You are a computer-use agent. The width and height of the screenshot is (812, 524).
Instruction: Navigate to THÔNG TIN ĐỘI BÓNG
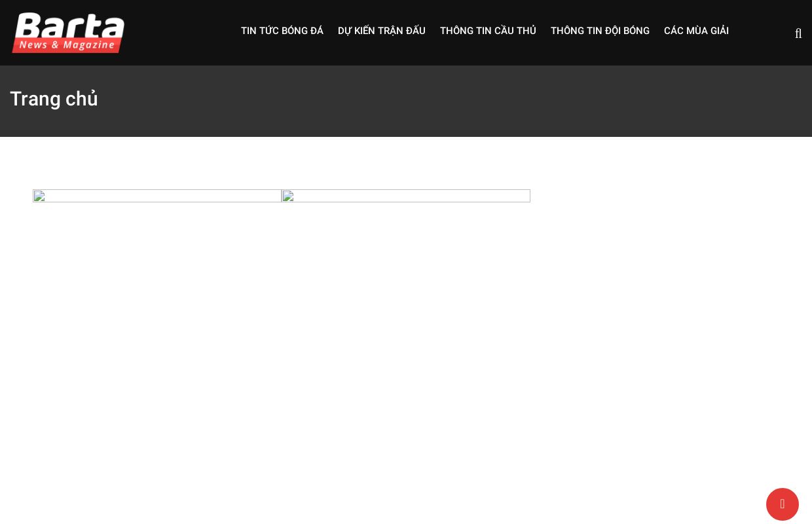(600, 31)
